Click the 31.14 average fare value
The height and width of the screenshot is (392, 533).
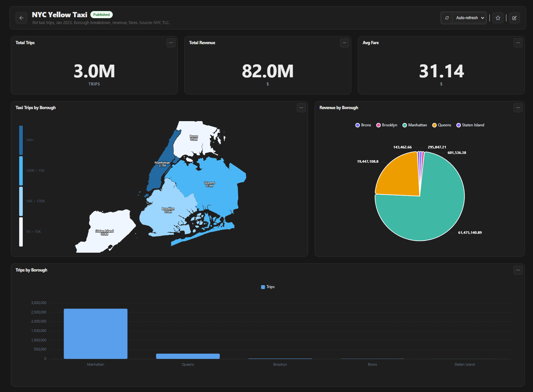(441, 71)
